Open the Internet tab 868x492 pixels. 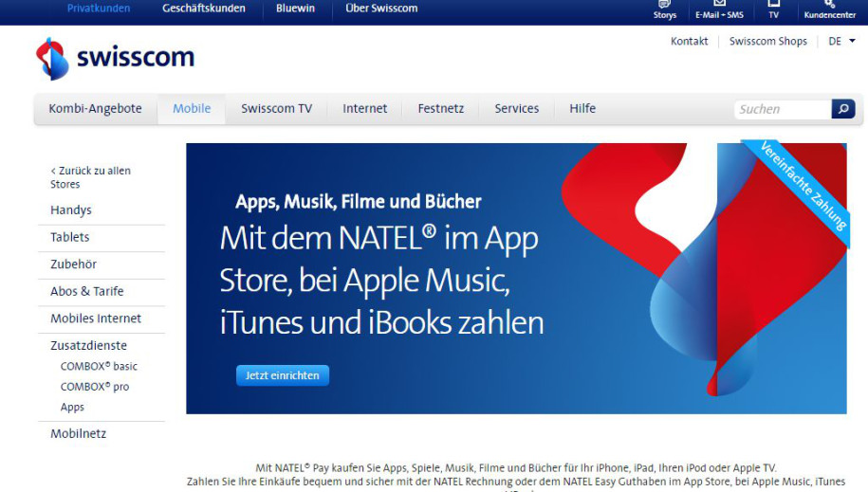365,108
